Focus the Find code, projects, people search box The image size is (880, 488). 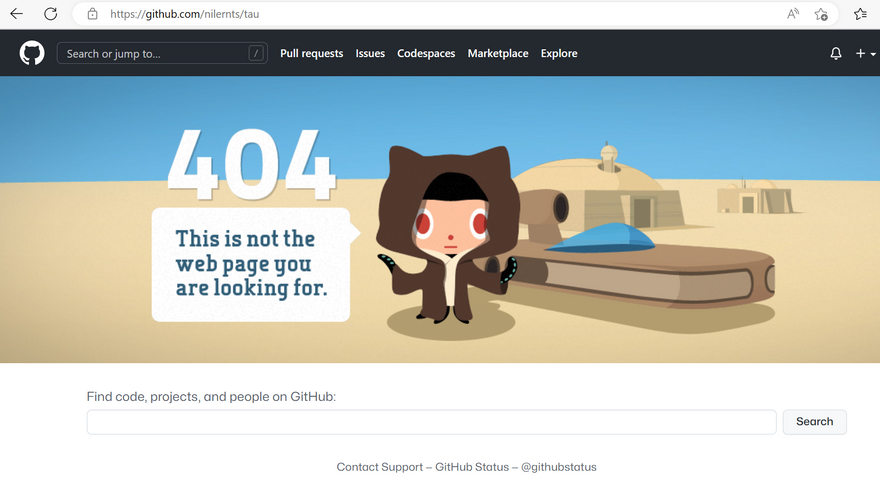coord(431,422)
